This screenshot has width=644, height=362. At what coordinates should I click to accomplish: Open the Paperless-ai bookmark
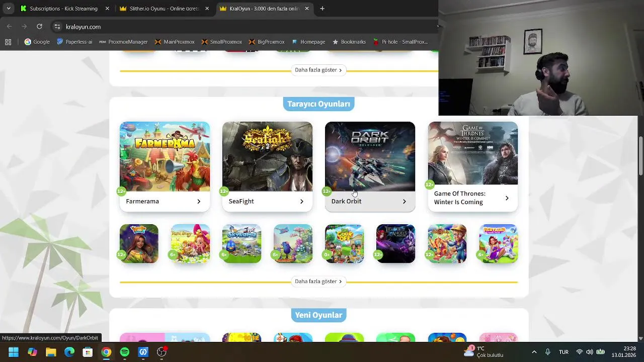click(x=74, y=42)
